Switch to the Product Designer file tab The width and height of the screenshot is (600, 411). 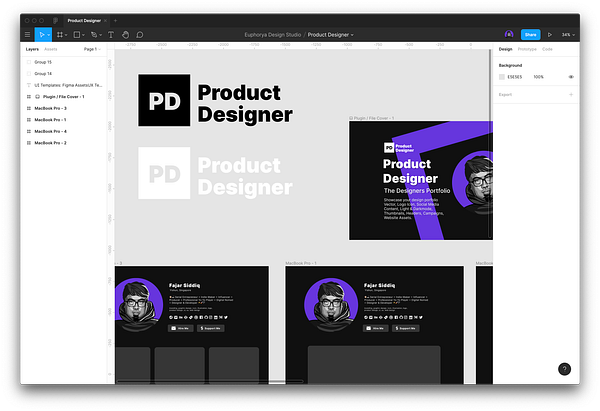(x=84, y=21)
